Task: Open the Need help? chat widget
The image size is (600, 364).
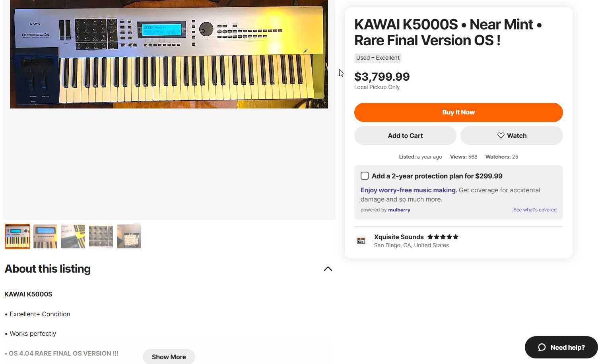Action: (x=561, y=347)
